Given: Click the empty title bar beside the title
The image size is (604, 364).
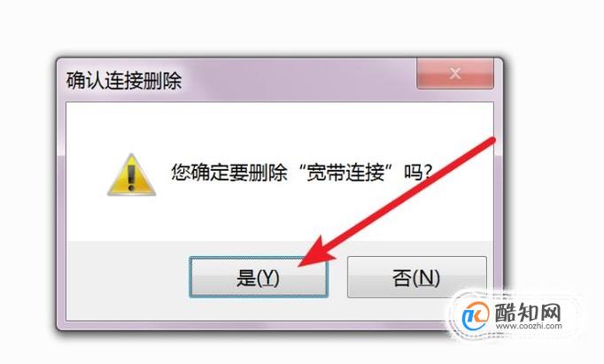Looking at the screenshot, I should click(x=298, y=81).
